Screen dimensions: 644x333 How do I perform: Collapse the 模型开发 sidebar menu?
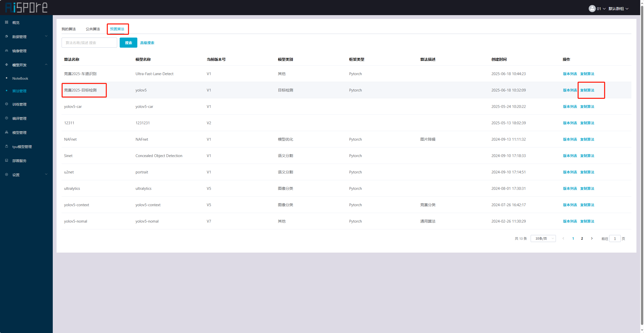point(46,65)
